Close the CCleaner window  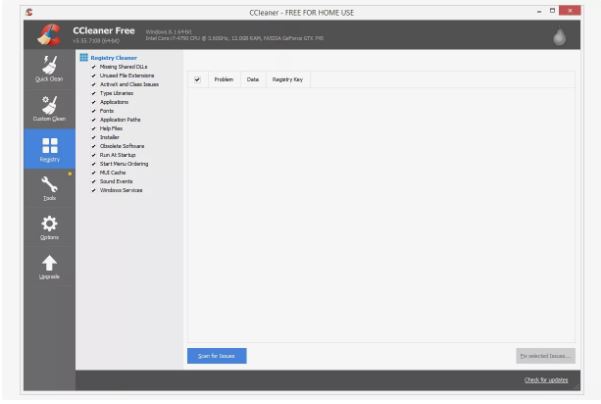pos(570,11)
